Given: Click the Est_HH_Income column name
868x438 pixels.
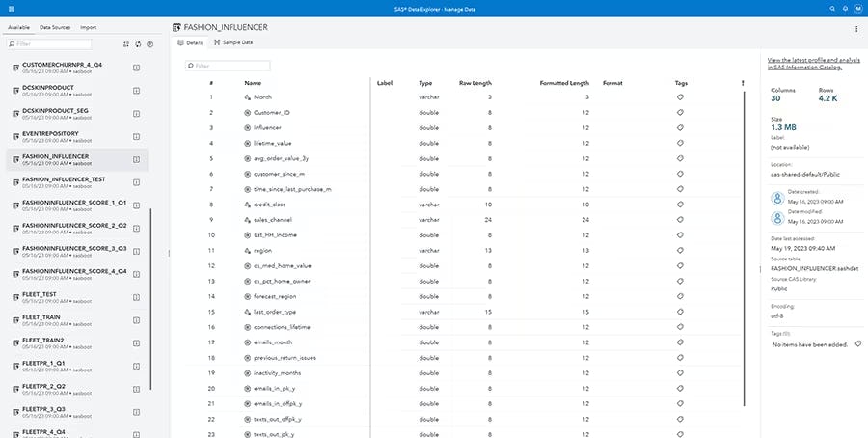Looking at the screenshot, I should [275, 235].
